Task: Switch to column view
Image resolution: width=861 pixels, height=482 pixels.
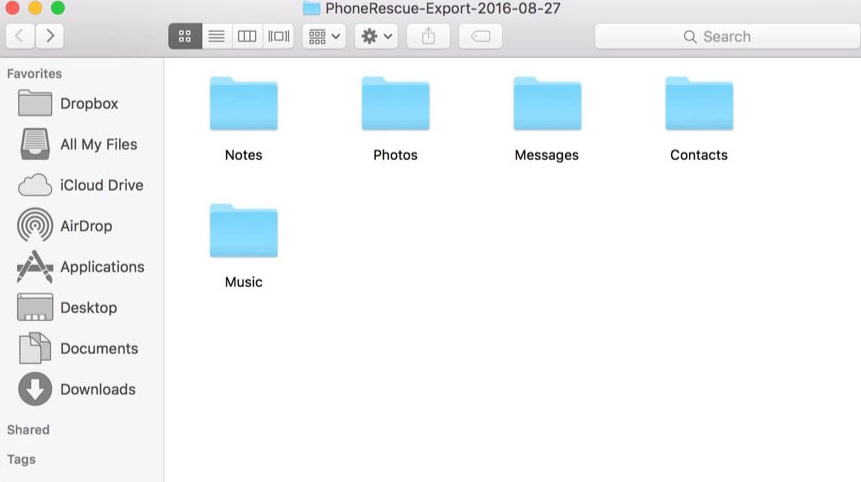Action: point(247,36)
